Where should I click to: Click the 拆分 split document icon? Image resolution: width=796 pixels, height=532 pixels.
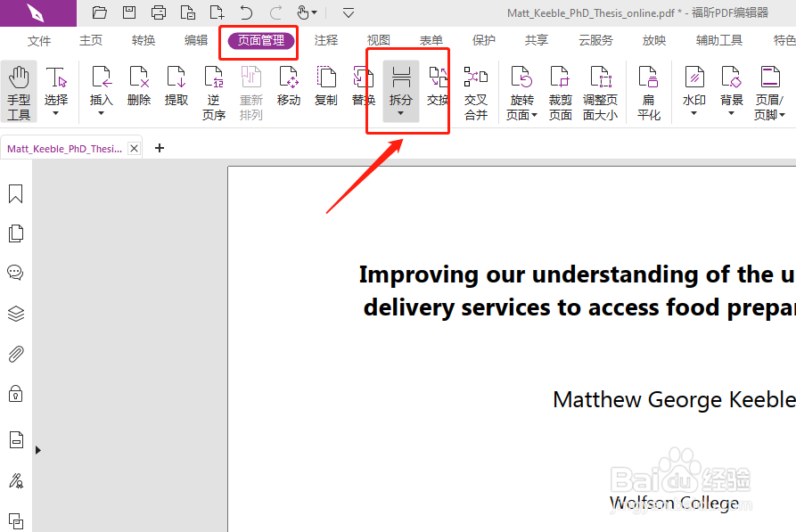[401, 77]
